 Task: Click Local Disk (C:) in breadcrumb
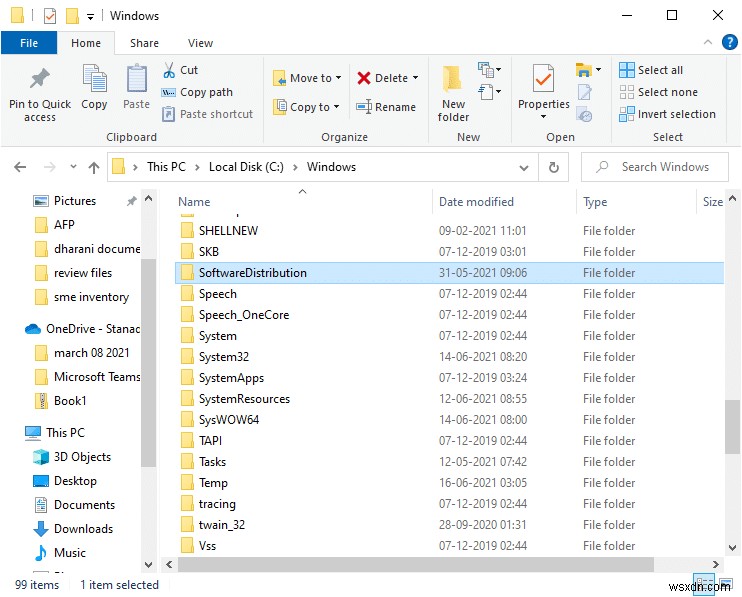(x=246, y=167)
